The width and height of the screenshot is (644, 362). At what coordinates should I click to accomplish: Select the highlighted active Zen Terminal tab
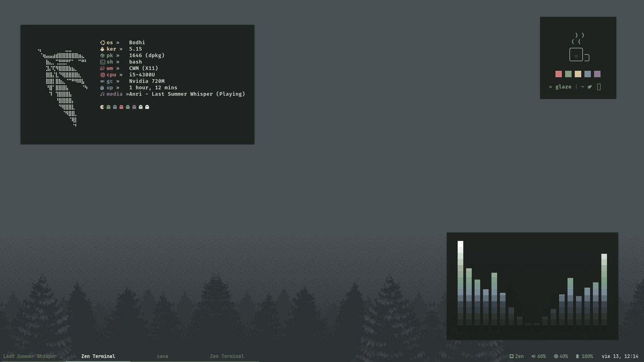[x=98, y=356]
